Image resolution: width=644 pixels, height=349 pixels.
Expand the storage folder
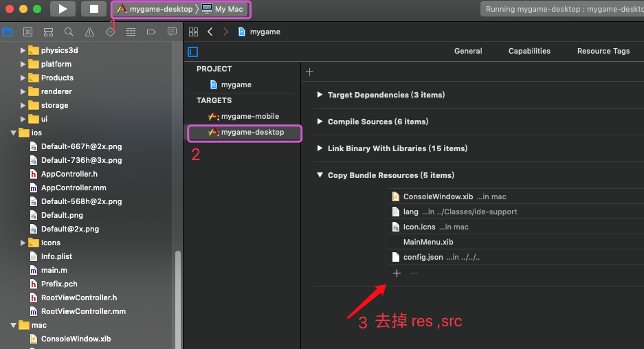pyautogui.click(x=23, y=106)
